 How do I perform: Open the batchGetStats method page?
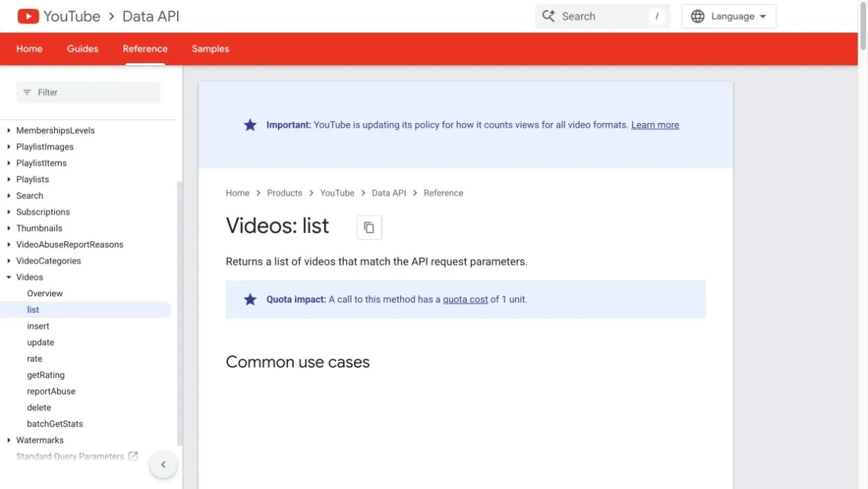click(x=55, y=424)
